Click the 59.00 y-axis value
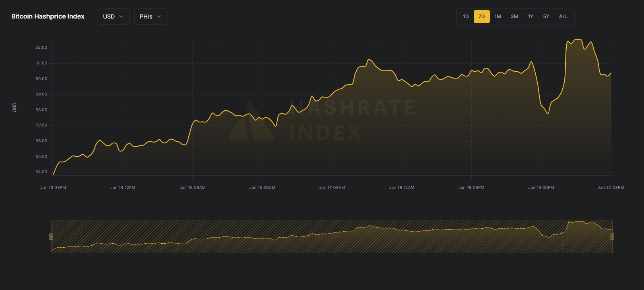The height and width of the screenshot is (290, 644). (x=41, y=94)
